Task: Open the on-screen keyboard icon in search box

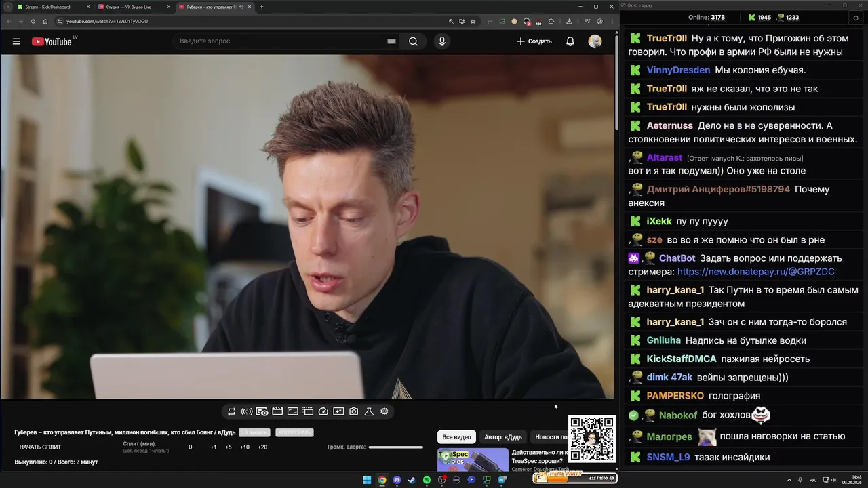Action: [391, 41]
